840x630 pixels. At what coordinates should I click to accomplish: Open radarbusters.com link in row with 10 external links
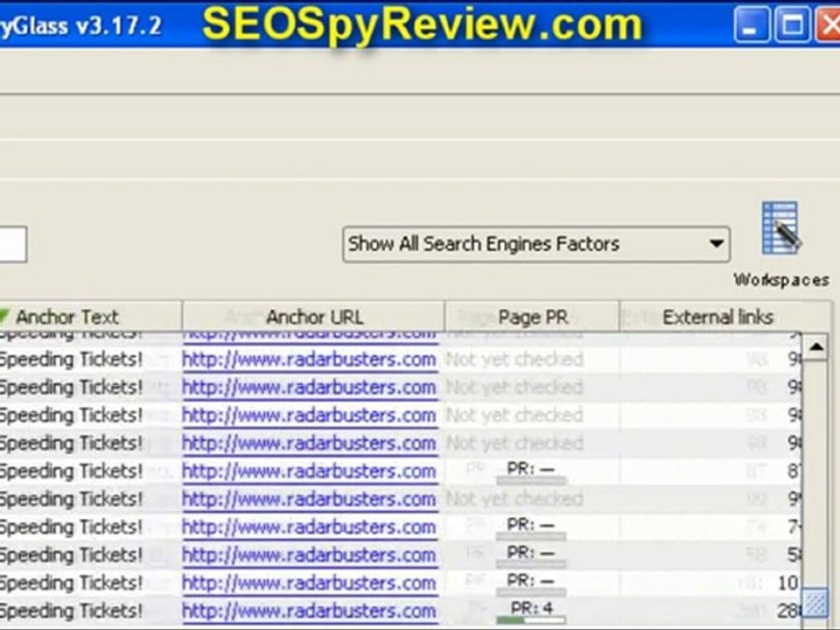point(309,583)
